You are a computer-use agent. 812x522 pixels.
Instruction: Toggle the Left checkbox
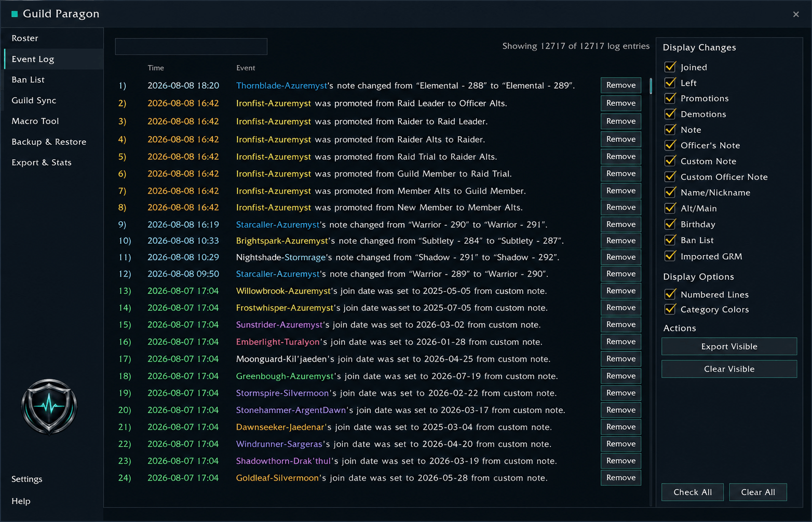(670, 83)
